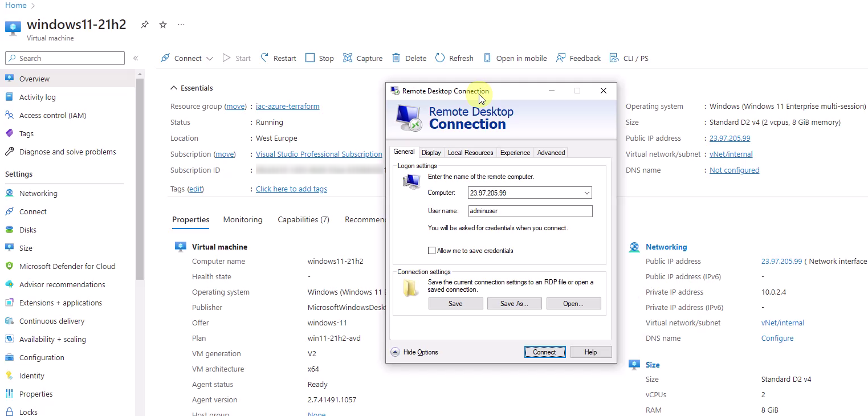Open Extensions + applications
This screenshot has width=868, height=416.
(x=67, y=303)
